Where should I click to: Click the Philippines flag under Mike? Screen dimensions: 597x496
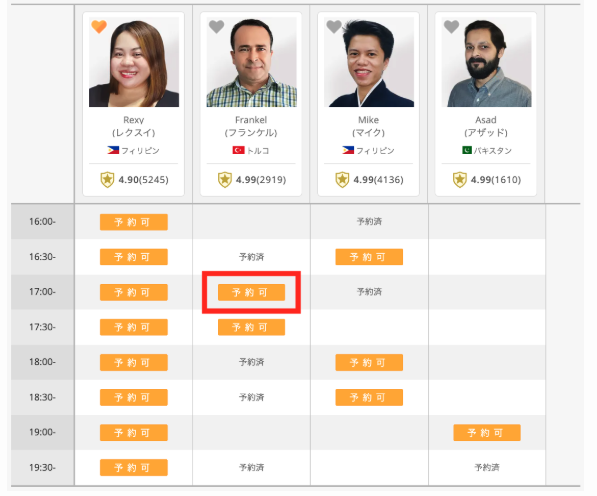tap(348, 150)
